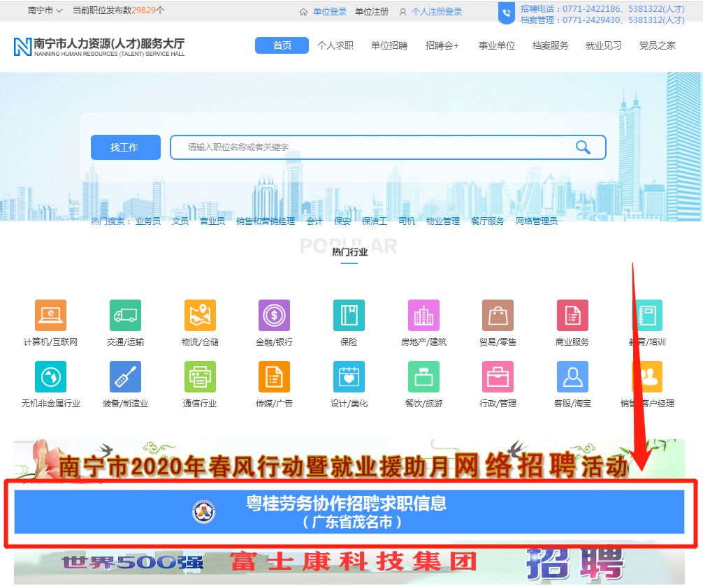Select the 客服/淘宝 person icon

tap(572, 377)
